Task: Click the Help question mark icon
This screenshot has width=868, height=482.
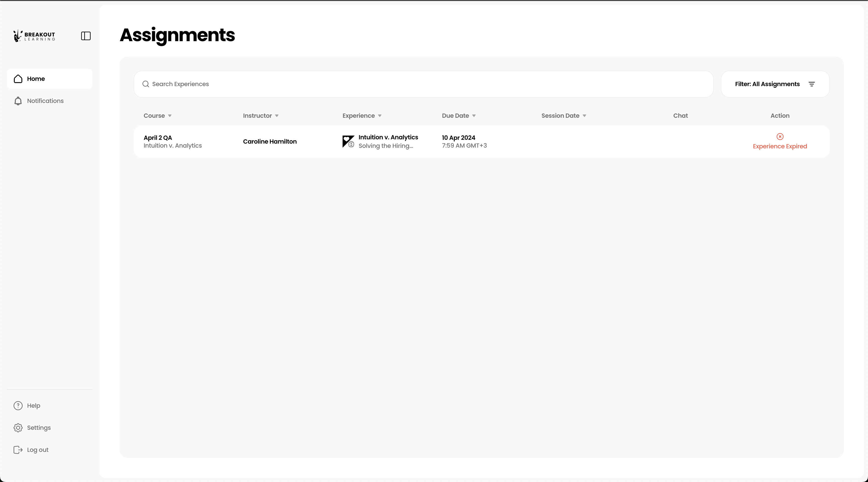Action: click(18, 405)
